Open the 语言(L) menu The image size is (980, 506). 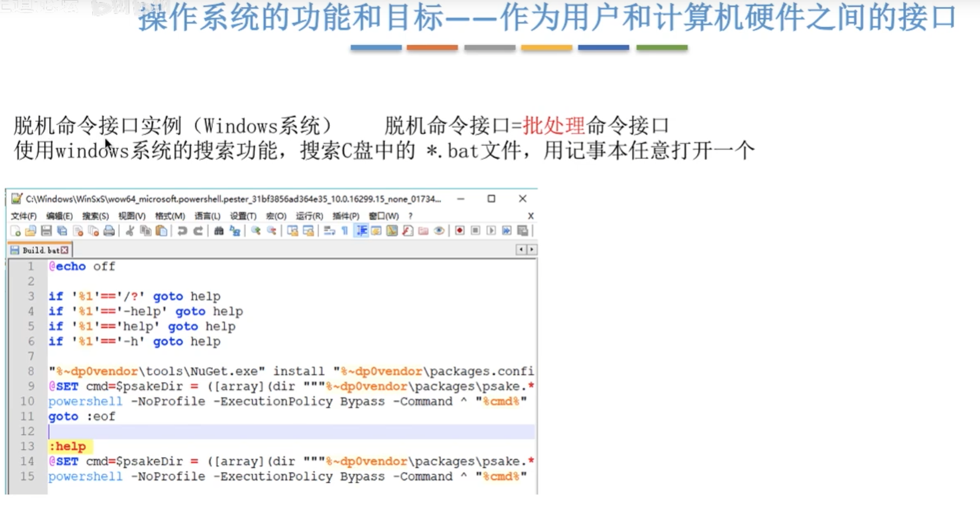coord(207,216)
